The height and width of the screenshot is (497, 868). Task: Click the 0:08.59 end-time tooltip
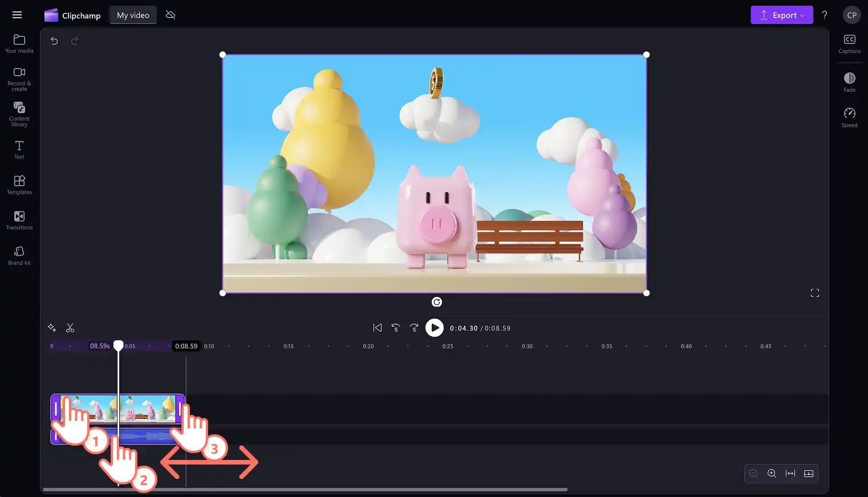[186, 346]
